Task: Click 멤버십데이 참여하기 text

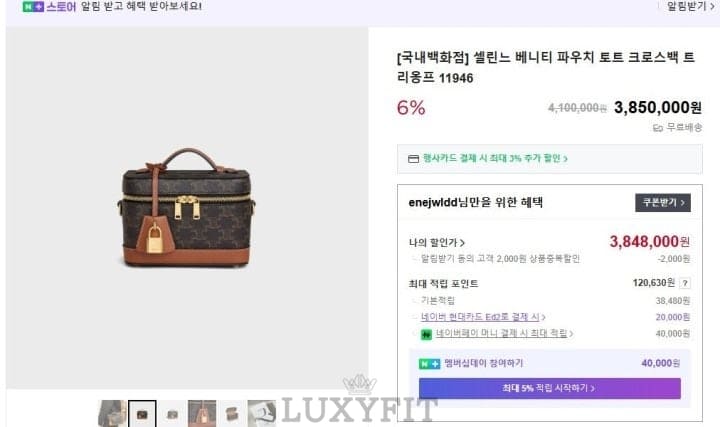Action: click(x=484, y=363)
